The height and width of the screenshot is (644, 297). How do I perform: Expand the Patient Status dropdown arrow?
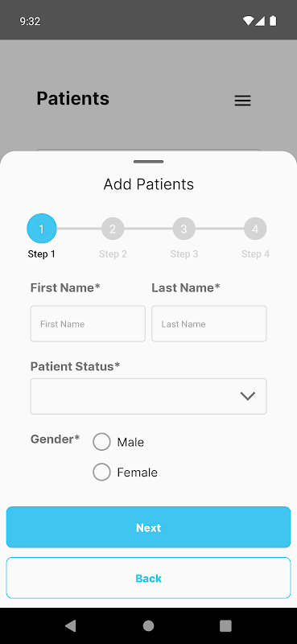[x=248, y=396]
